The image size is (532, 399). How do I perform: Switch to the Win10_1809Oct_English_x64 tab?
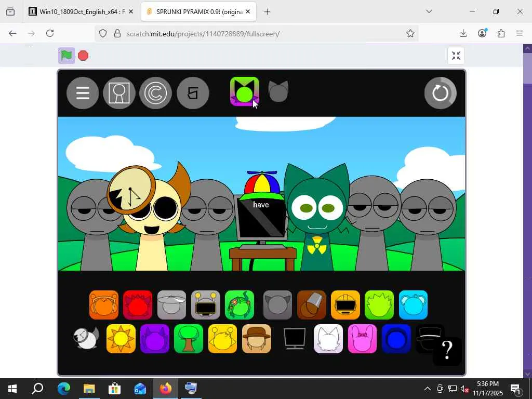point(81,12)
